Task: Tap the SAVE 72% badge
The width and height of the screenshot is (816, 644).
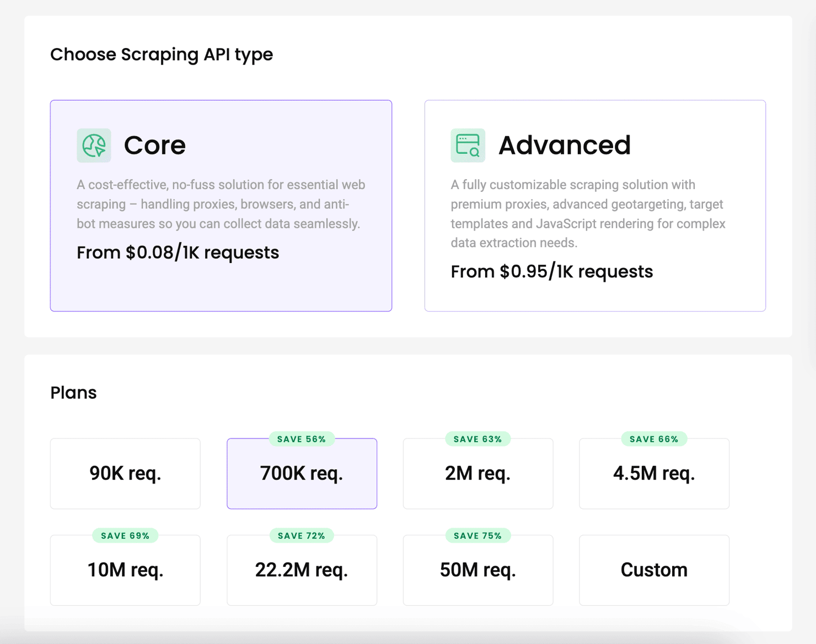Action: (302, 536)
